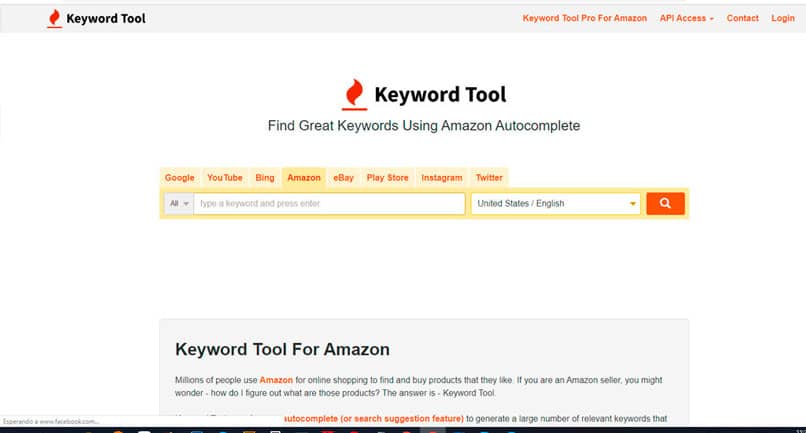This screenshot has width=806, height=433.
Task: Select the YouTube tab
Action: [225, 177]
